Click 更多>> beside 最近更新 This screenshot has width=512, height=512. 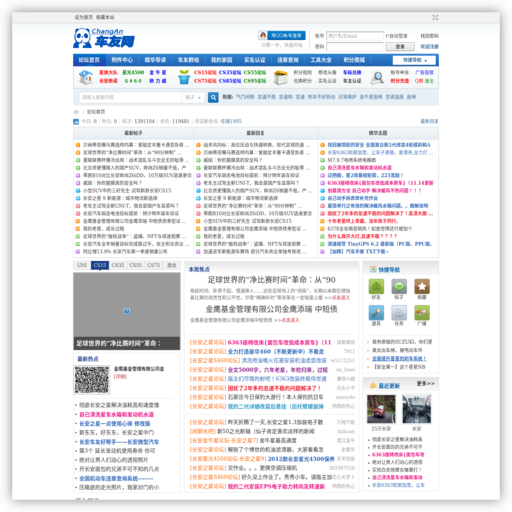coord(426,384)
